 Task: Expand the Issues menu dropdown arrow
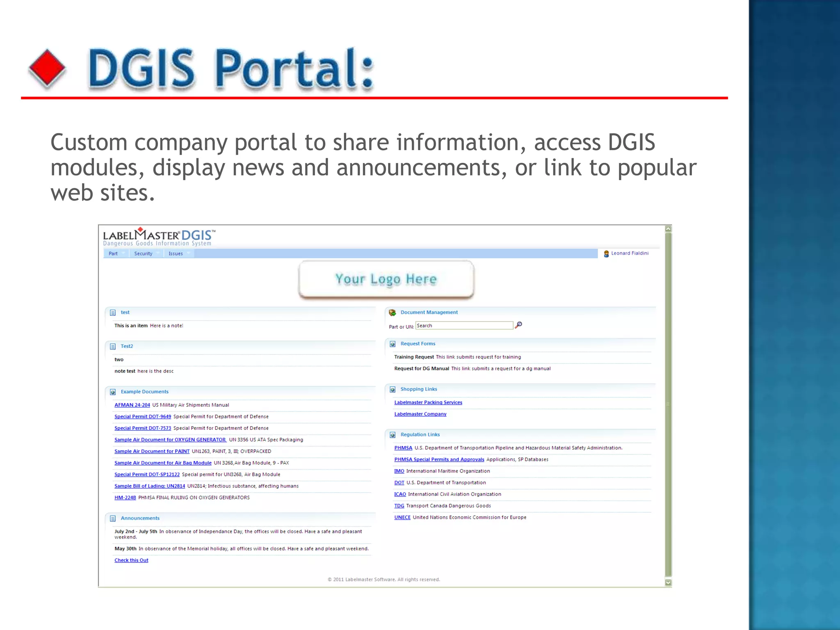point(188,253)
